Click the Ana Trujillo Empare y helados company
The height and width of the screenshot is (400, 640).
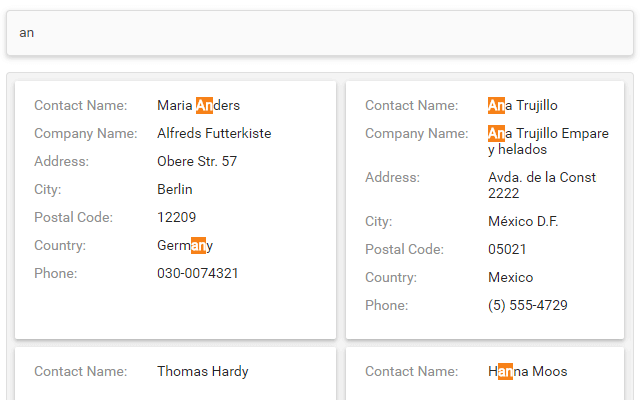point(547,141)
